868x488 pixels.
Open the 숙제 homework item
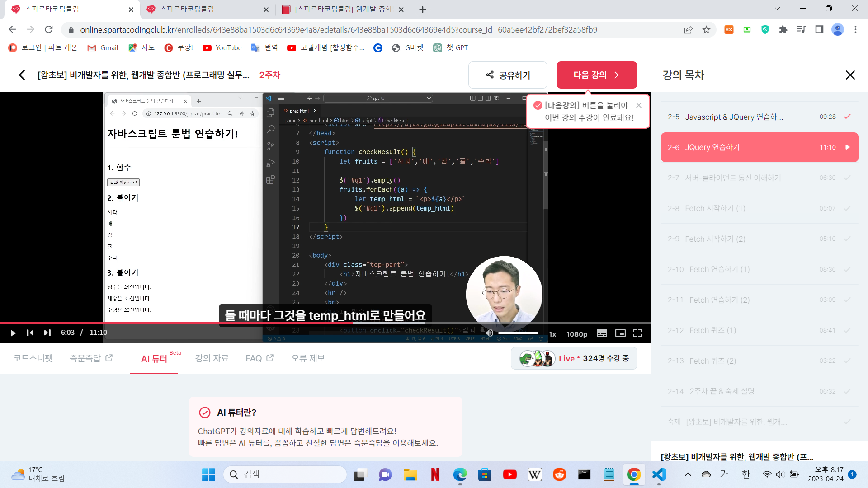tap(759, 422)
